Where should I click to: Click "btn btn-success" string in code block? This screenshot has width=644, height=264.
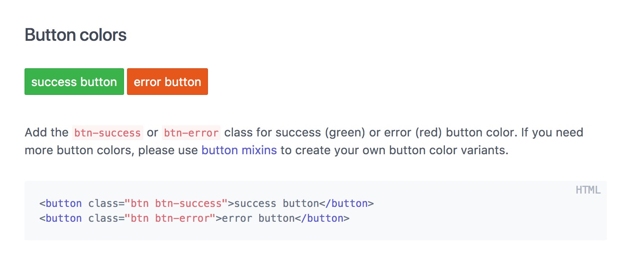tap(176, 204)
